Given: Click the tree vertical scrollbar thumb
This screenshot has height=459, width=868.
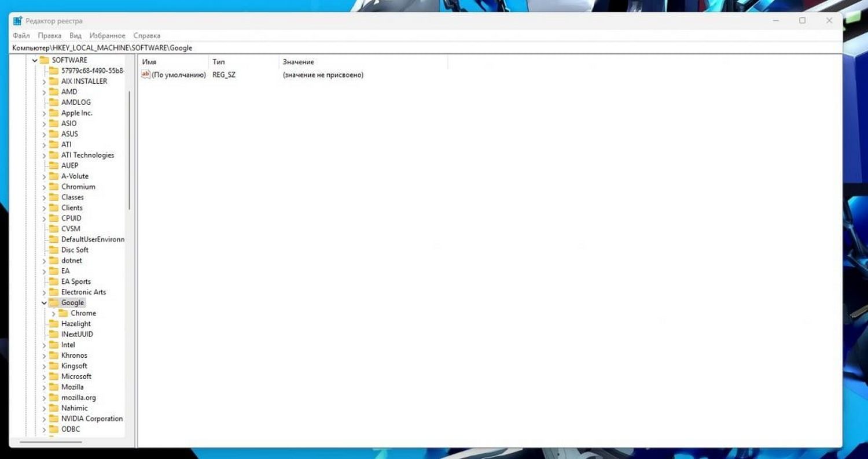Looking at the screenshot, I should tap(130, 150).
